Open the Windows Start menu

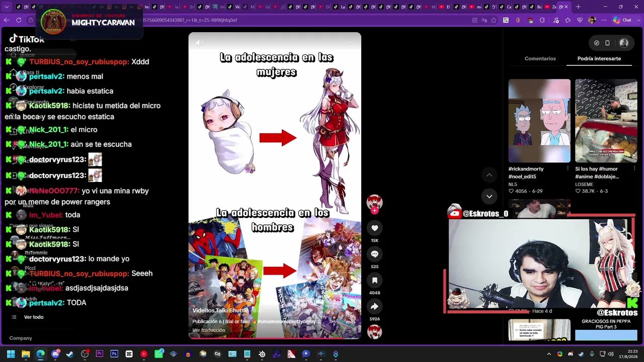(11, 354)
